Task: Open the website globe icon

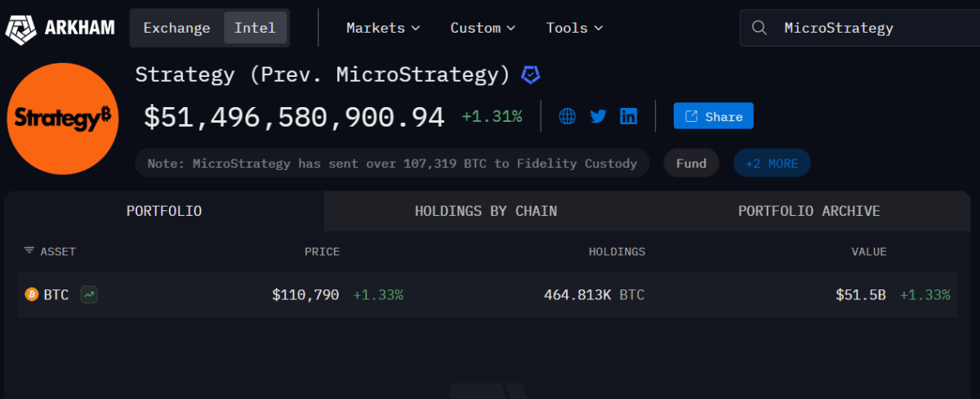Action: (x=568, y=116)
